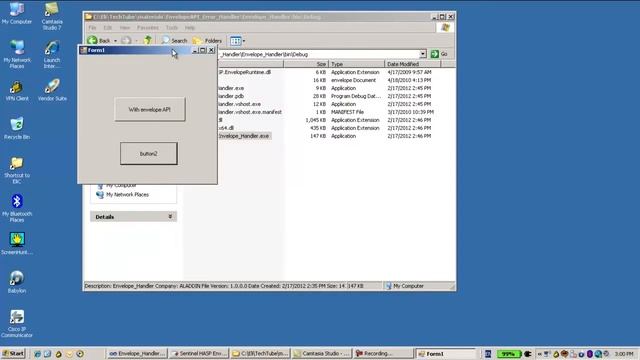Open Cisco IP Communicator desktop icon
The width and height of the screenshot is (640, 360).
click(17, 323)
